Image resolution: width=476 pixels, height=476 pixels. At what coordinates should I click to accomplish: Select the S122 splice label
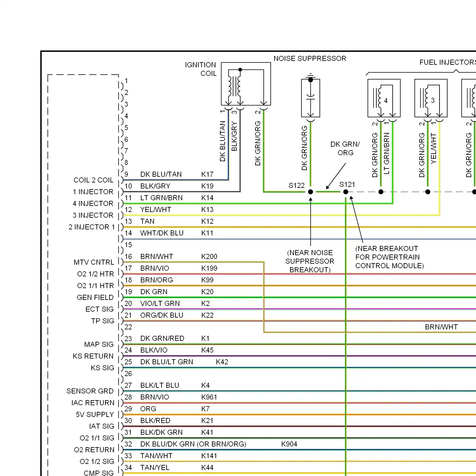(x=296, y=185)
